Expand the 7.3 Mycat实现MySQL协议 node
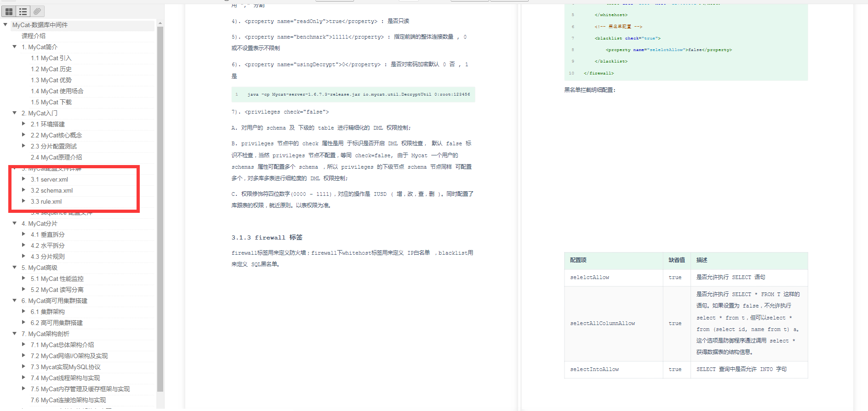The height and width of the screenshot is (411, 868). (24, 367)
